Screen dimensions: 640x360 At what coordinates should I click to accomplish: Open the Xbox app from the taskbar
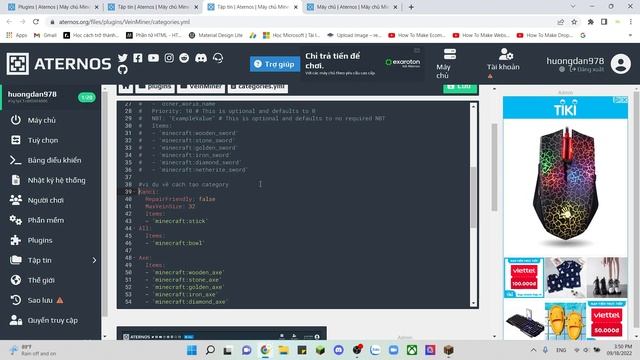[x=412, y=350]
